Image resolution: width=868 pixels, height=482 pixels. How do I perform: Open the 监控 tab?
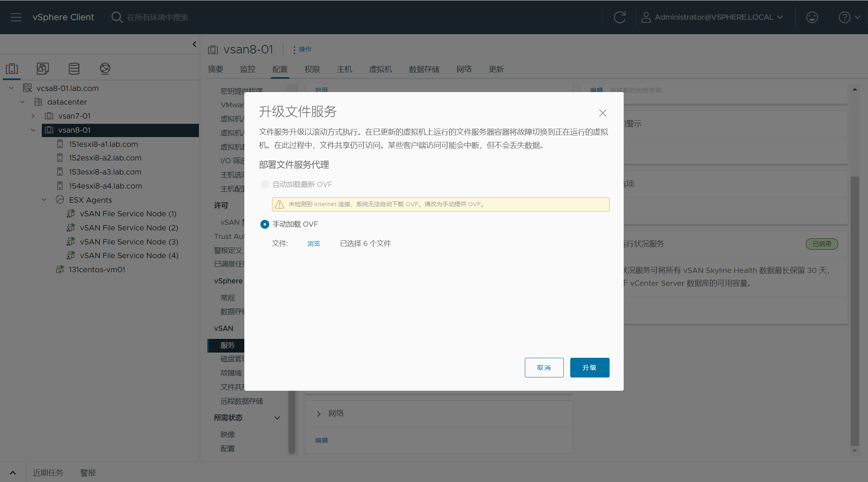point(248,69)
